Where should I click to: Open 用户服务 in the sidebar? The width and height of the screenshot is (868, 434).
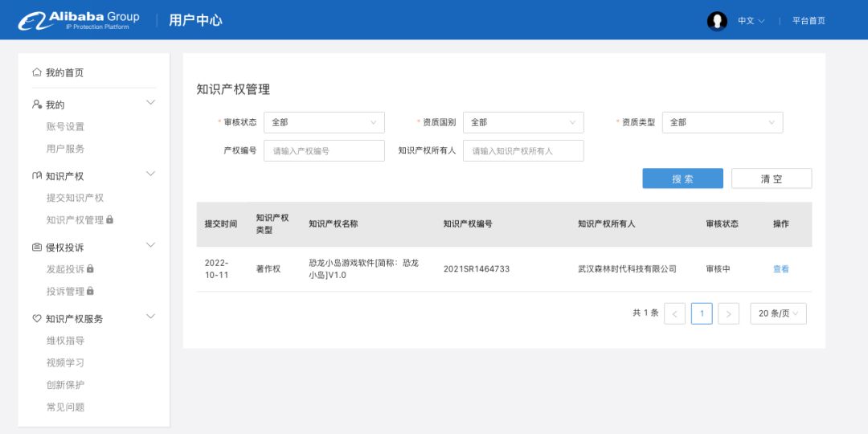[x=65, y=149]
